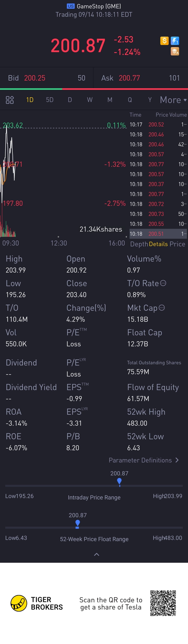The height and width of the screenshot is (644, 188).
Task: Switch to the Depth tab
Action: pyautogui.click(x=139, y=244)
